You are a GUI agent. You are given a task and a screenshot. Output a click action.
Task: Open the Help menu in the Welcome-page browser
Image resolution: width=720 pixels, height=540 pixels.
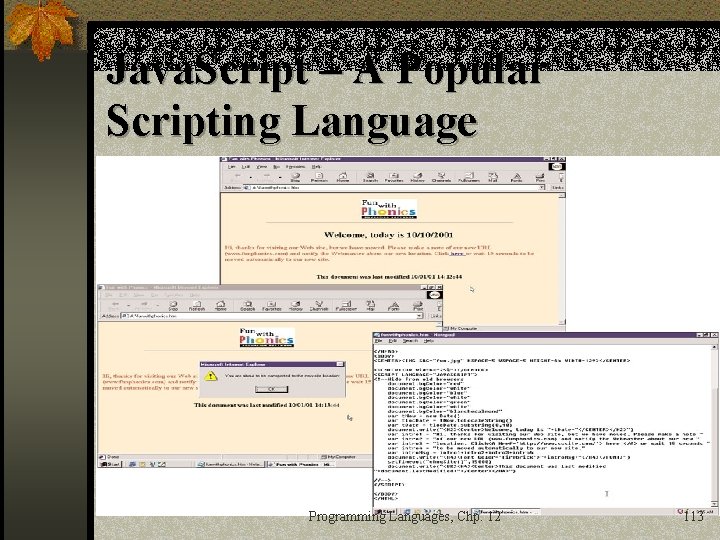316,167
